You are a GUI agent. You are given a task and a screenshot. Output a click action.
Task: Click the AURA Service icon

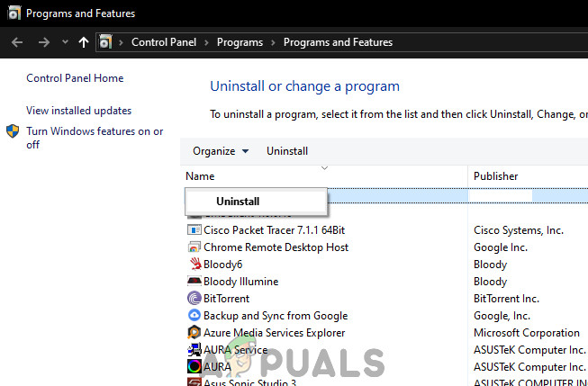(x=194, y=350)
